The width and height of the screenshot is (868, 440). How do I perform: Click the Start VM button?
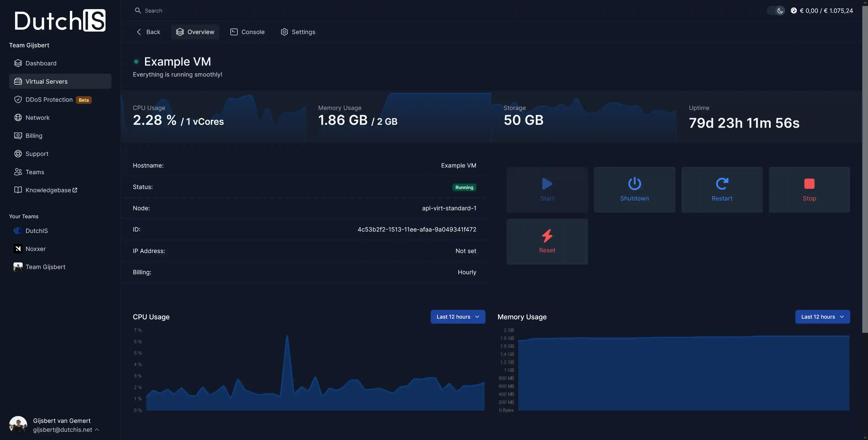547,190
